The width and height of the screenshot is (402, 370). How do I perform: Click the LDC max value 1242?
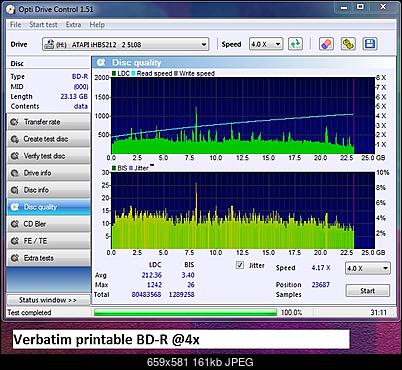(154, 285)
